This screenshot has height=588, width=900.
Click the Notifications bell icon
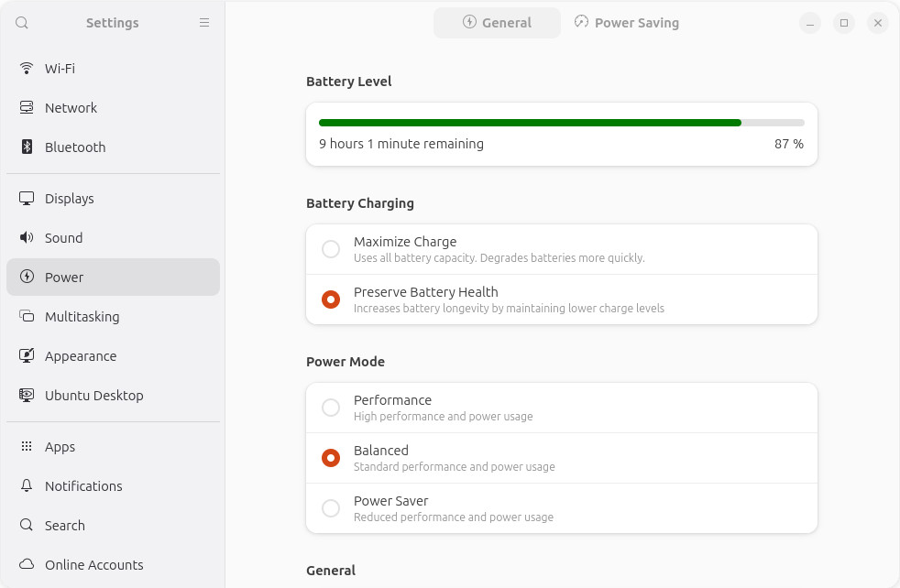(27, 486)
